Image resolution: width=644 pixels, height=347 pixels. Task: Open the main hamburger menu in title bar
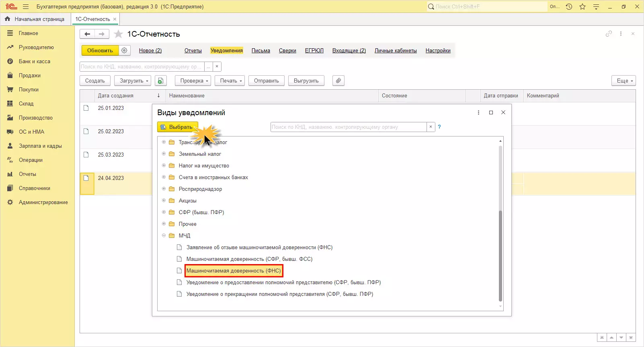coord(26,6)
